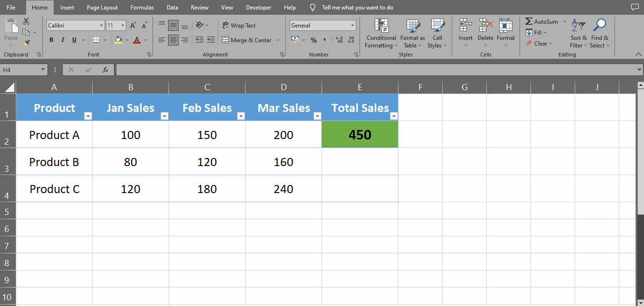This screenshot has height=306, width=644.
Task: Select the Format Painter brush
Action: [x=26, y=43]
